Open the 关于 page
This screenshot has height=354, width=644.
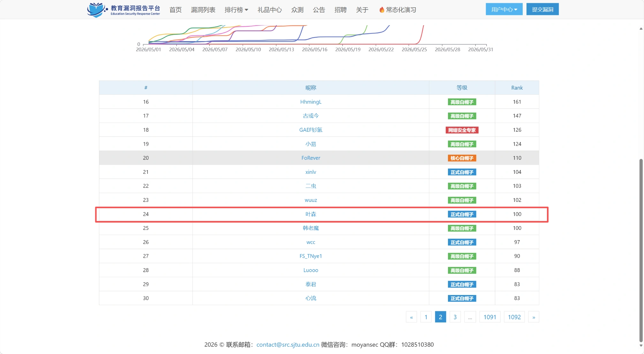point(362,10)
